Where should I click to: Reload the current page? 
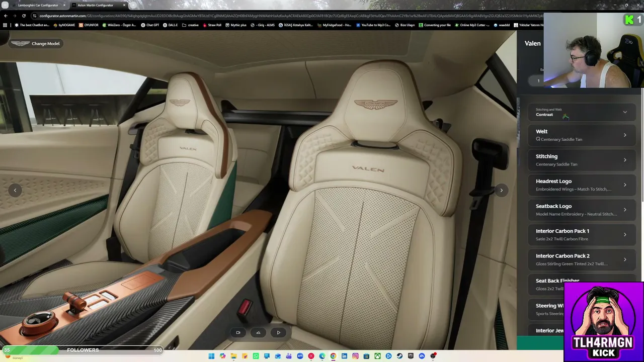(x=24, y=16)
